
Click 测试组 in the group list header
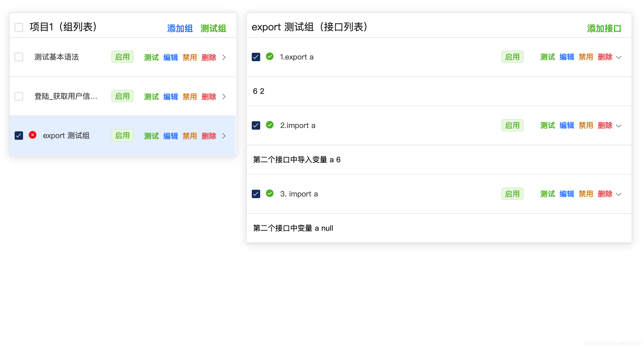point(213,28)
